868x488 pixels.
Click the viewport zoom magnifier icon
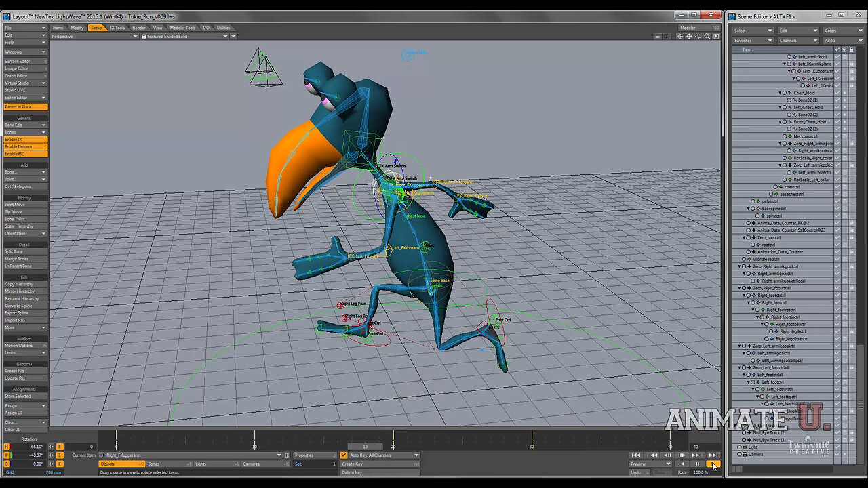(x=707, y=37)
